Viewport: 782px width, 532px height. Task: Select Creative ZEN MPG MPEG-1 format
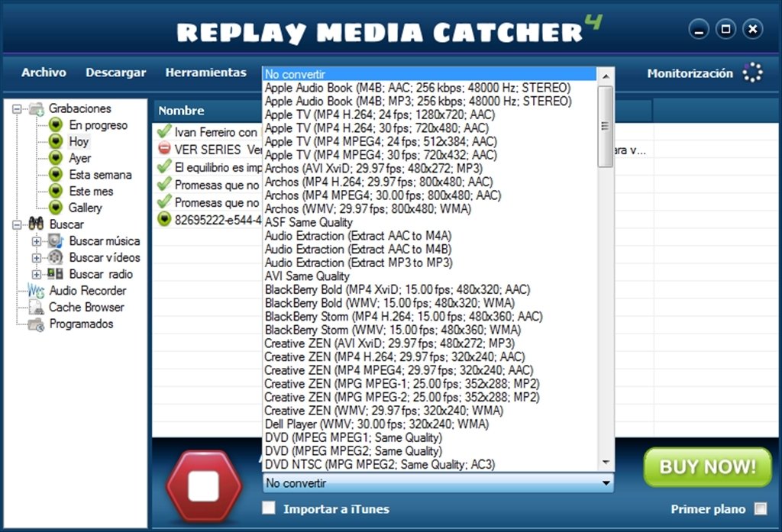pos(430,384)
